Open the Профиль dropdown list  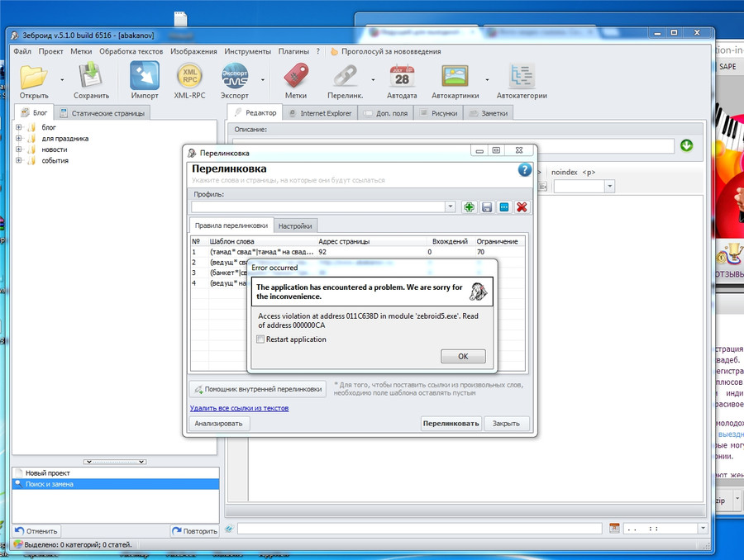pos(450,206)
